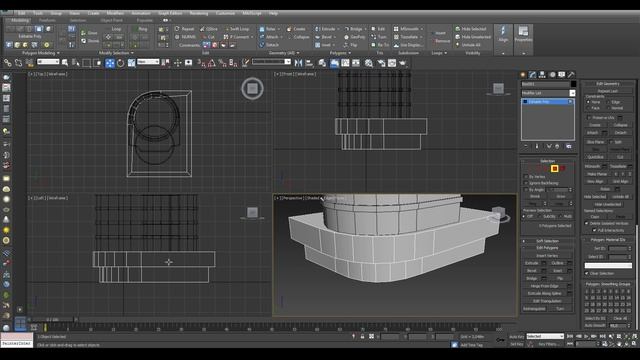640x360 pixels.
Task: Switch to the Modify command panel tab
Action: click(x=532, y=74)
